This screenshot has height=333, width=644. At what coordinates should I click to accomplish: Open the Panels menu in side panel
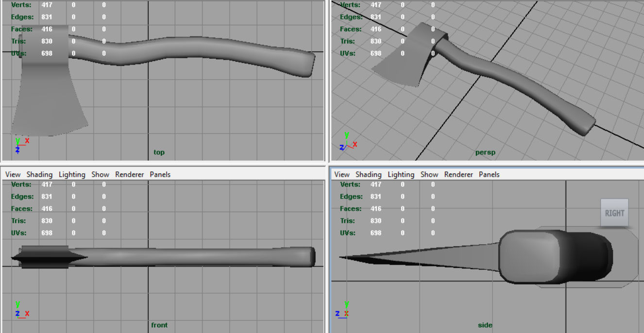[x=489, y=174]
